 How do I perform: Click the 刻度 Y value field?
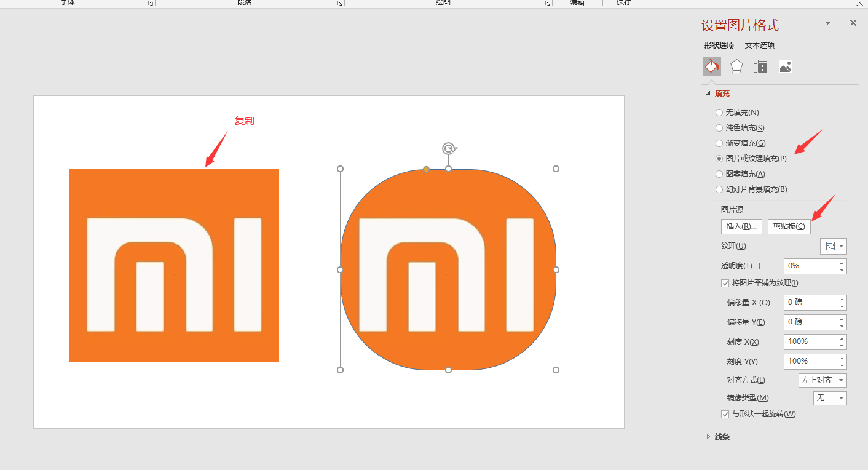(810, 361)
